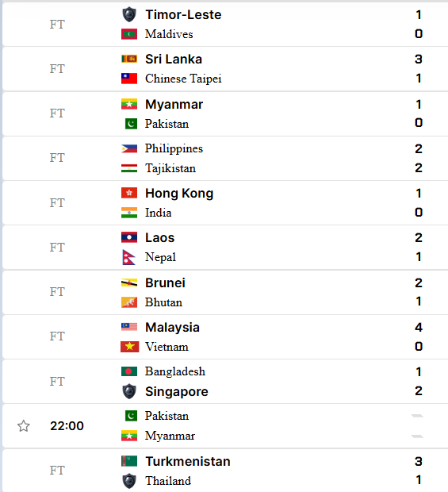
Task: Click the Hong Kong flag icon
Action: (129, 193)
